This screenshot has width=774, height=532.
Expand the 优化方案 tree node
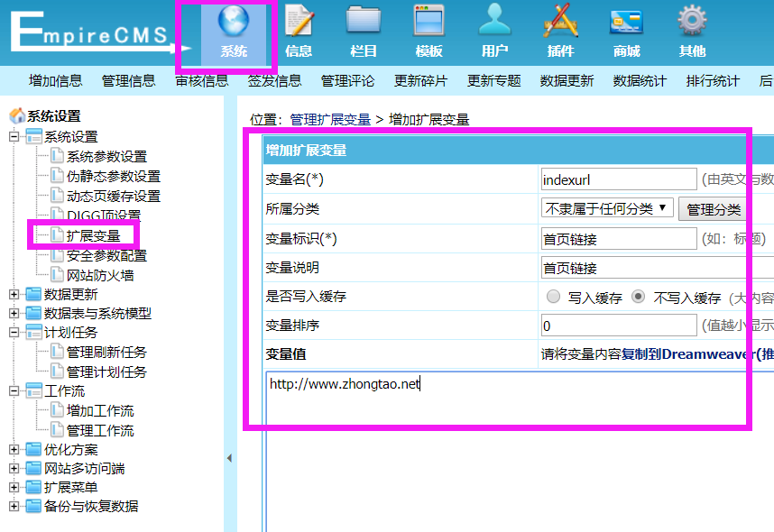[14, 449]
